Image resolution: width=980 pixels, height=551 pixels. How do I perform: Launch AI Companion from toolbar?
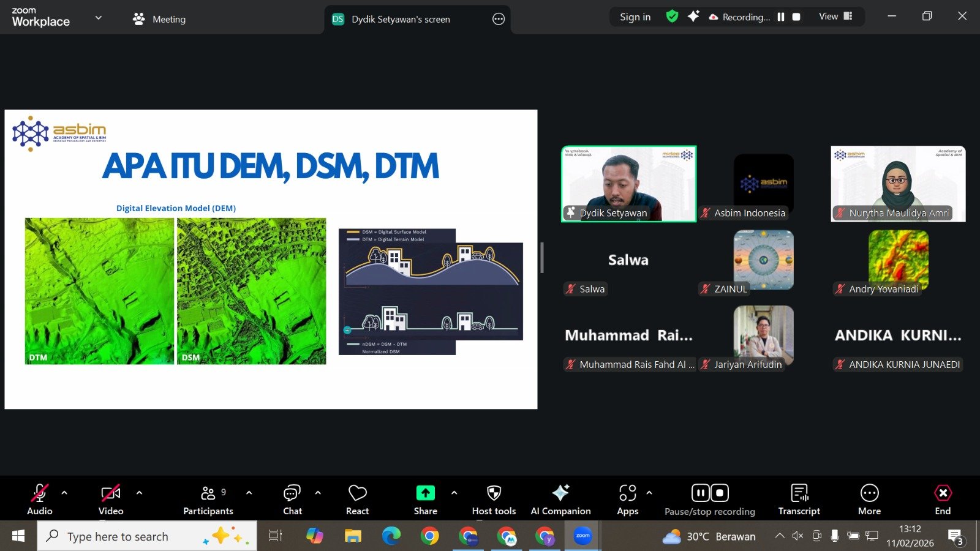560,500
